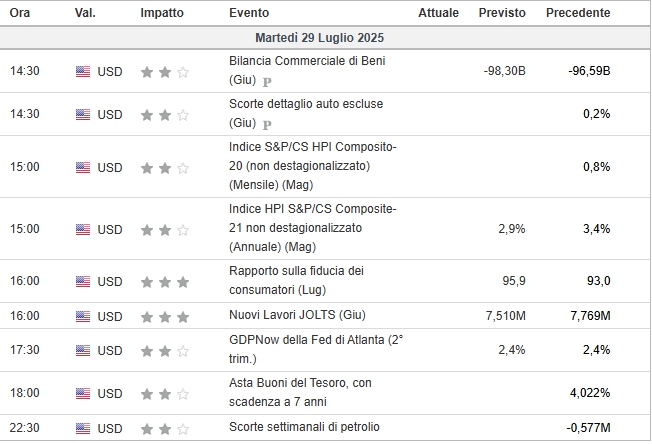Click the three-star impact rating for Rapporto sulla fiducia
652x444 pixels.
[x=165, y=282]
